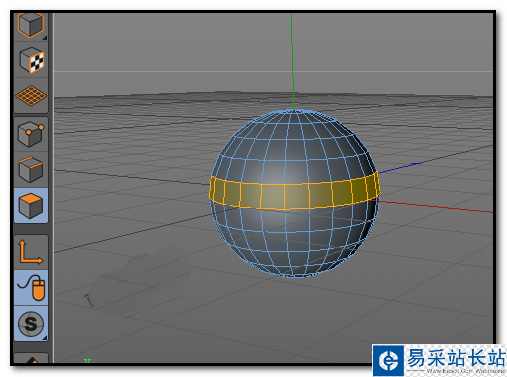Image resolution: width=507 pixels, height=377 pixels.
Task: Click the 易采站长站 watermark text
Action: coord(456,357)
